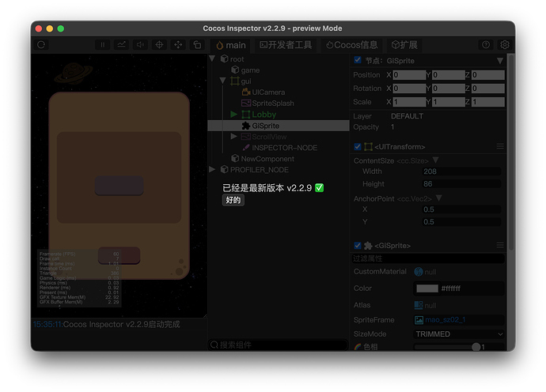
Task: Click the 搜索组件 search field
Action: (x=279, y=345)
